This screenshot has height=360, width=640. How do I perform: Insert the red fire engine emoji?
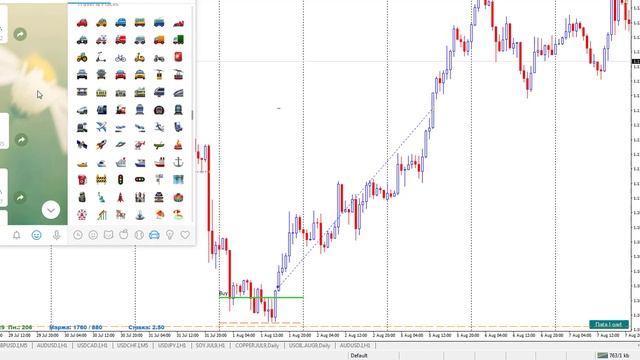click(x=120, y=40)
